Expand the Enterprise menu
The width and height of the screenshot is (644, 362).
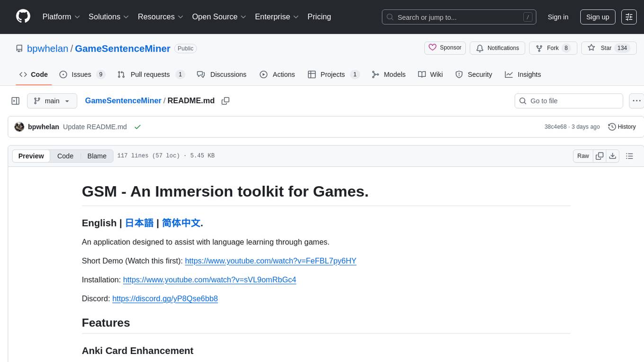pyautogui.click(x=277, y=17)
